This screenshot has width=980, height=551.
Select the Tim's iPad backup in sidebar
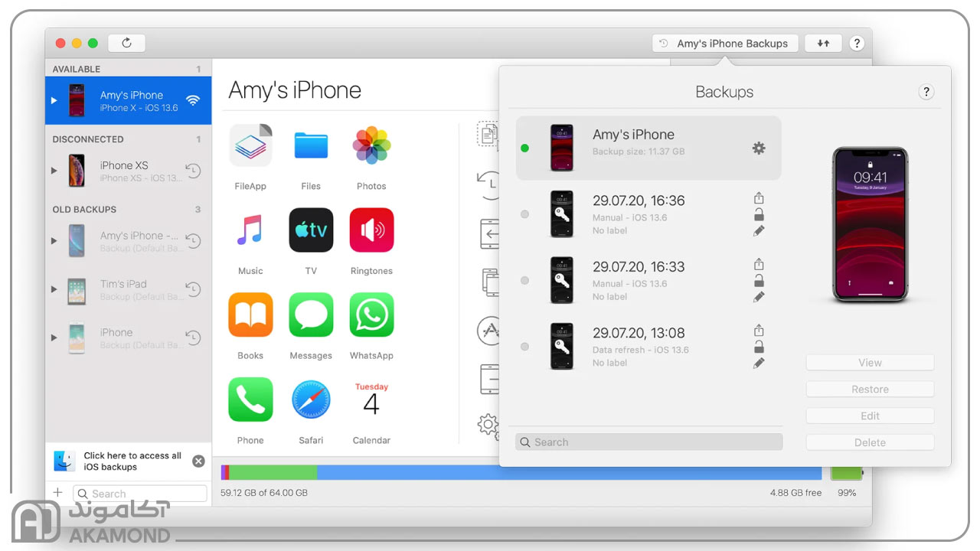pos(128,289)
